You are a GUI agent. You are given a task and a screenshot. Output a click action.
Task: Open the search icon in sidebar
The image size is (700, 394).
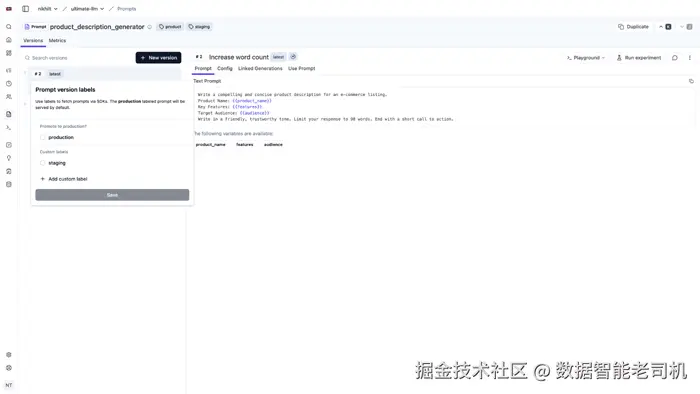click(x=8, y=27)
